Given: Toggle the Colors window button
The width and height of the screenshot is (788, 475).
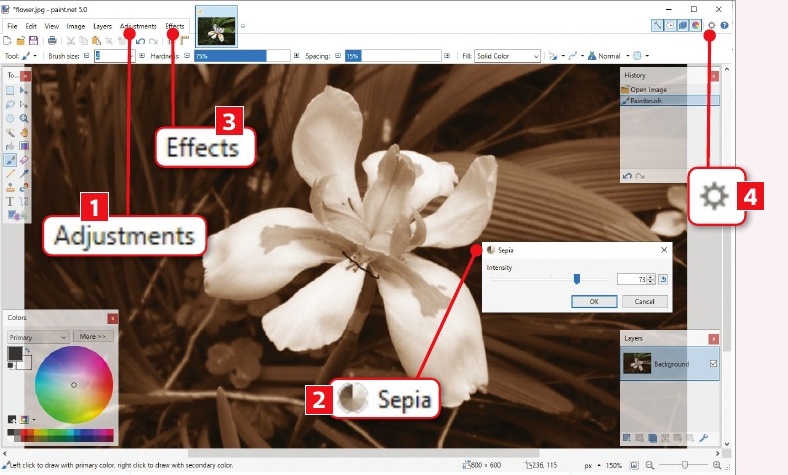Looking at the screenshot, I should pyautogui.click(x=694, y=24).
